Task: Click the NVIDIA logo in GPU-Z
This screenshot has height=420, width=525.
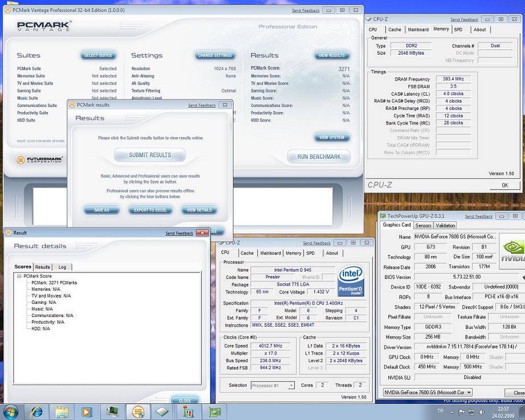Action: point(512,251)
